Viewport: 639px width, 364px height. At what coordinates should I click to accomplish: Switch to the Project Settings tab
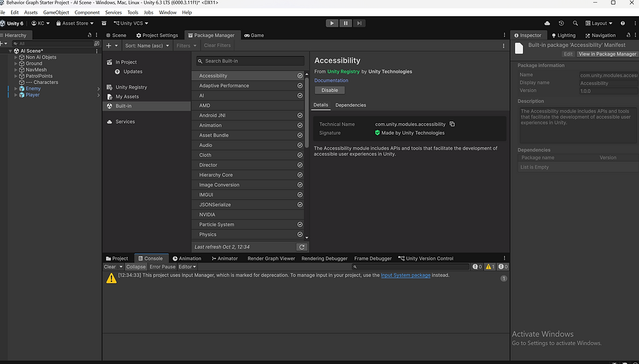157,35
